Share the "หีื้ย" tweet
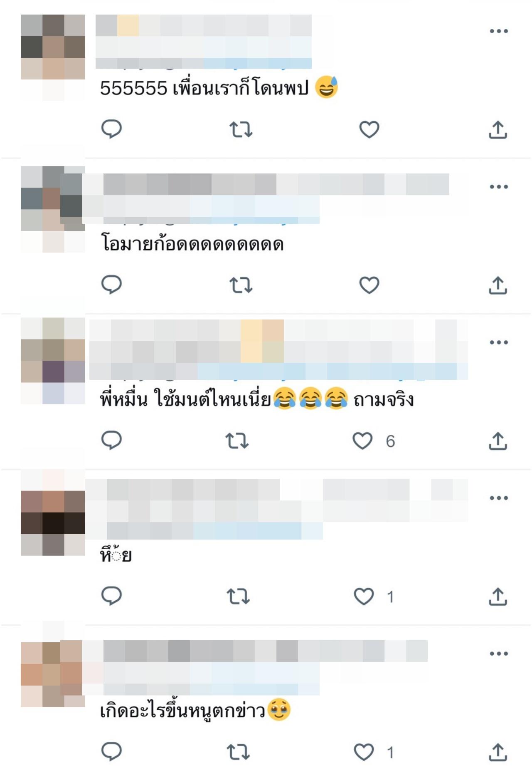532x780 pixels. point(498,596)
